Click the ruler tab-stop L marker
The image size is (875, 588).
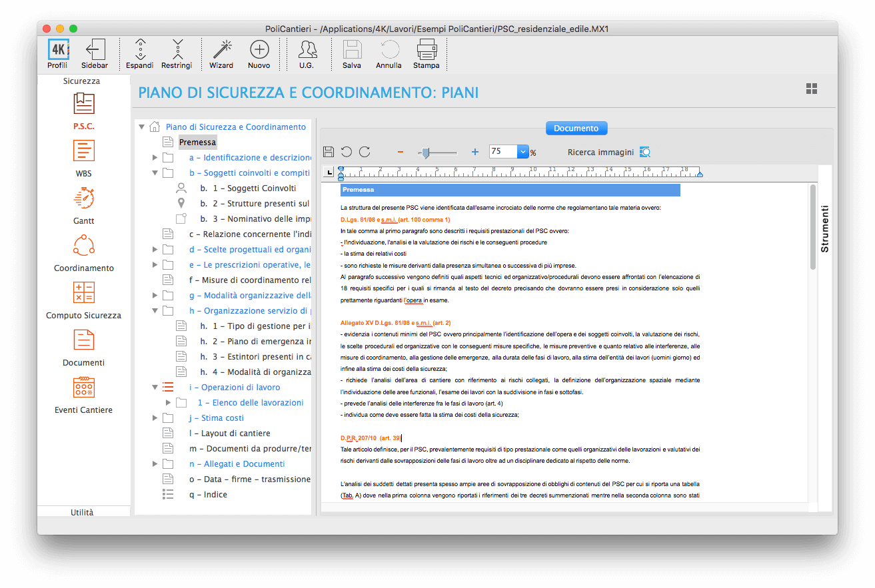pyautogui.click(x=329, y=172)
